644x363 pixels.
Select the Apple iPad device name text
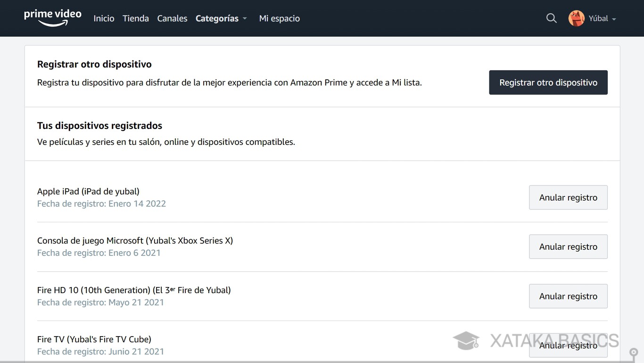tap(88, 191)
